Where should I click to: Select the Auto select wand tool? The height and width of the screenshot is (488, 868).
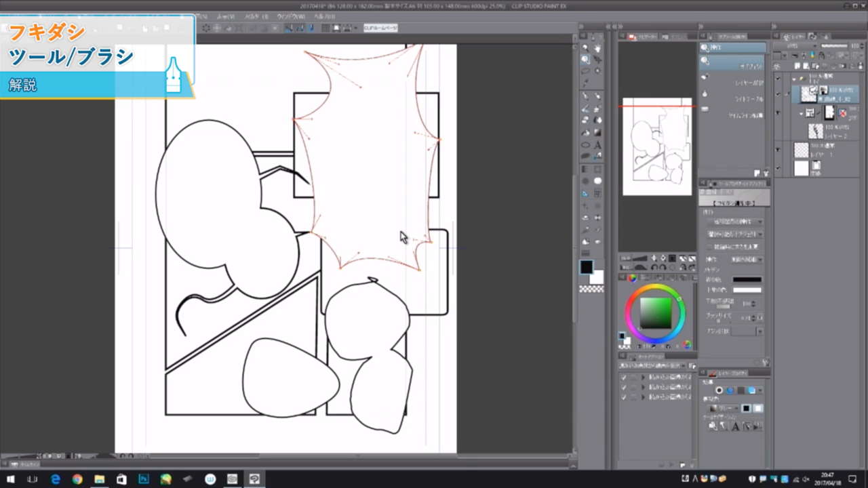click(597, 71)
